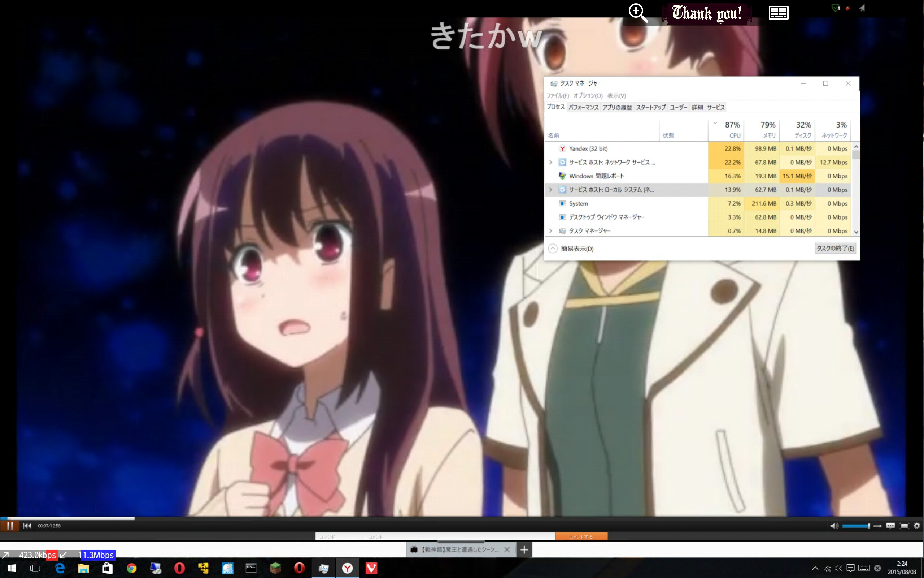Open the Minecraft grass block icon
The image size is (924, 578).
275,569
